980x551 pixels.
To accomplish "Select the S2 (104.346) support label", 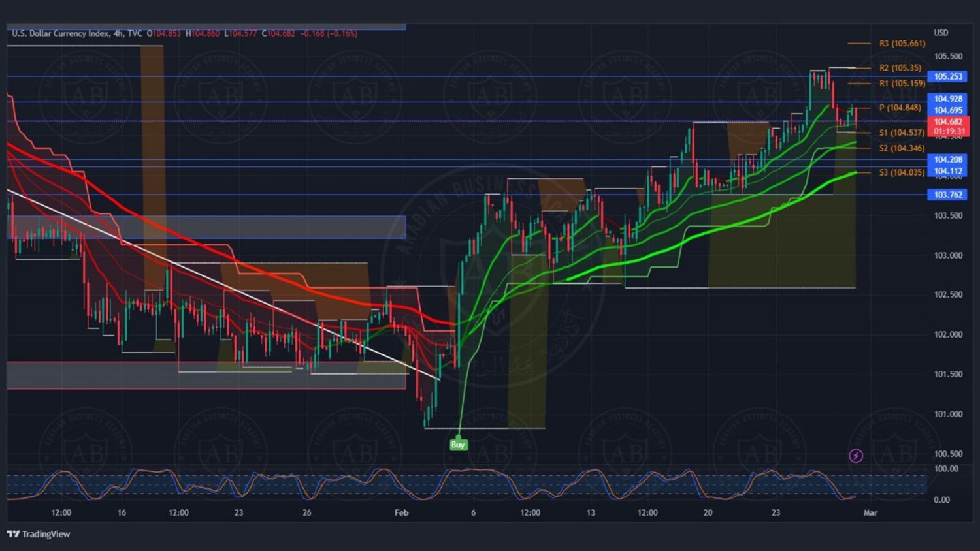I will point(902,148).
